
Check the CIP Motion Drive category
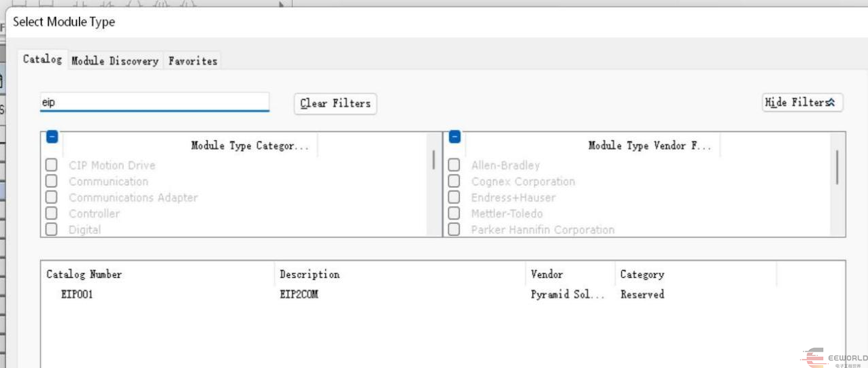pyautogui.click(x=51, y=165)
